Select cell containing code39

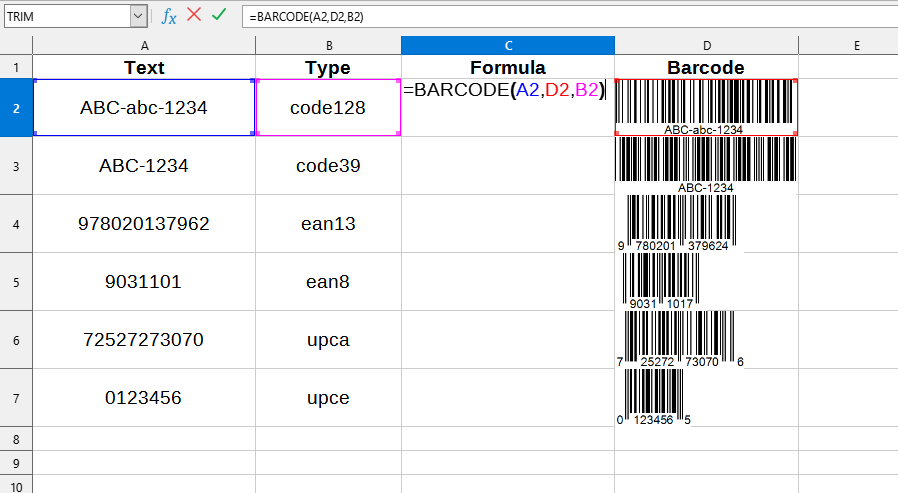click(x=328, y=166)
